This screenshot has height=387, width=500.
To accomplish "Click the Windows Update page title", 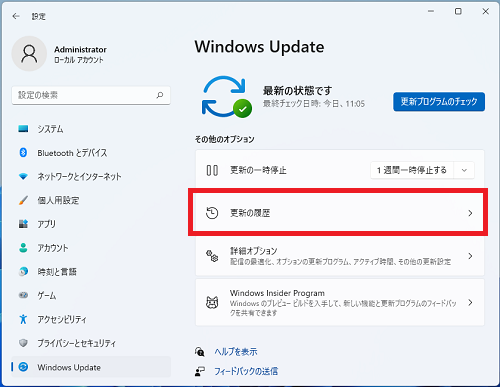I will pos(259,47).
